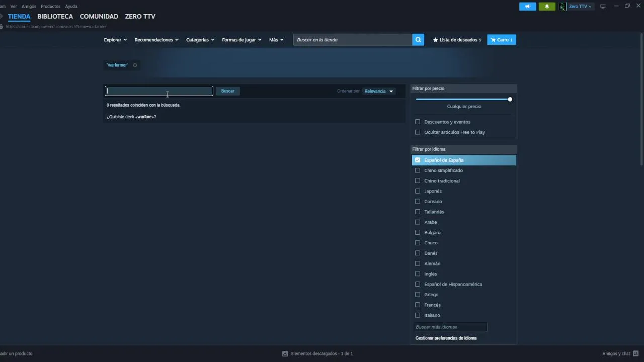Click the Buscar button
Image resolution: width=644 pixels, height=362 pixels.
coord(228,91)
